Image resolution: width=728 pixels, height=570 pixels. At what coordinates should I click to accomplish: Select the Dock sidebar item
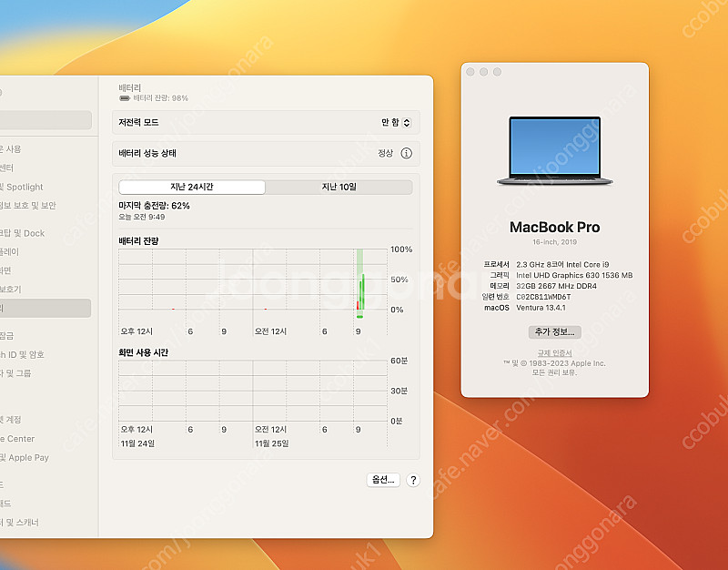click(x=22, y=233)
